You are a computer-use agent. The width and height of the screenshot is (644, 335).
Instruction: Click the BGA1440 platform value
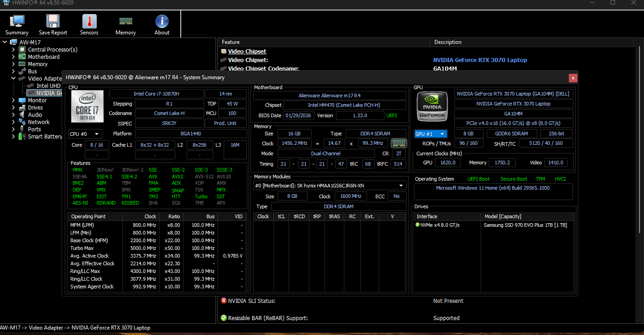(191, 134)
